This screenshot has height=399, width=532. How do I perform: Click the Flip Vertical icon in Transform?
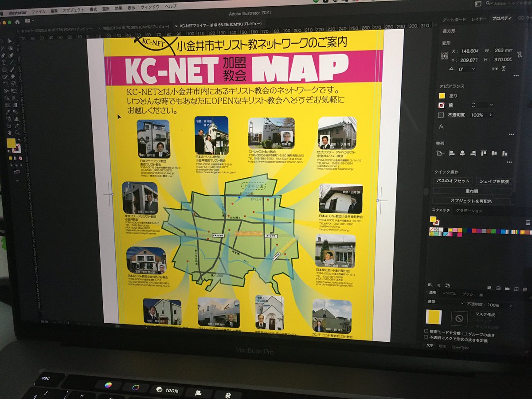[x=503, y=69]
